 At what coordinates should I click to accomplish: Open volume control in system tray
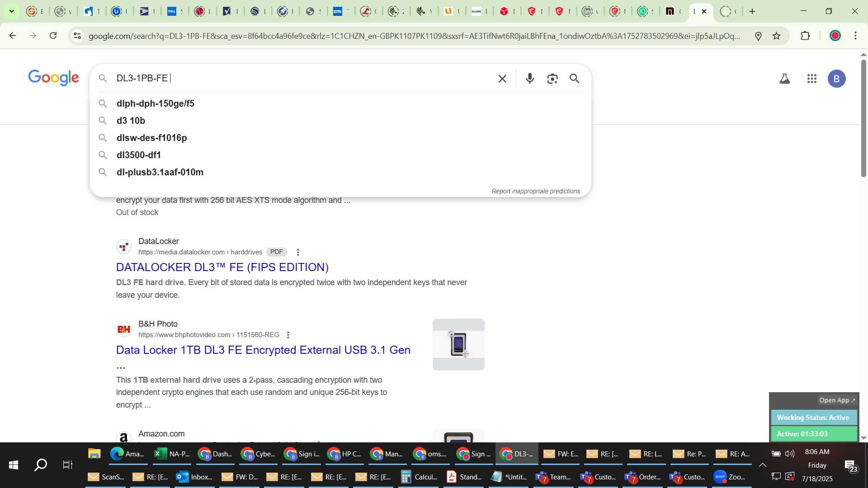tap(790, 454)
